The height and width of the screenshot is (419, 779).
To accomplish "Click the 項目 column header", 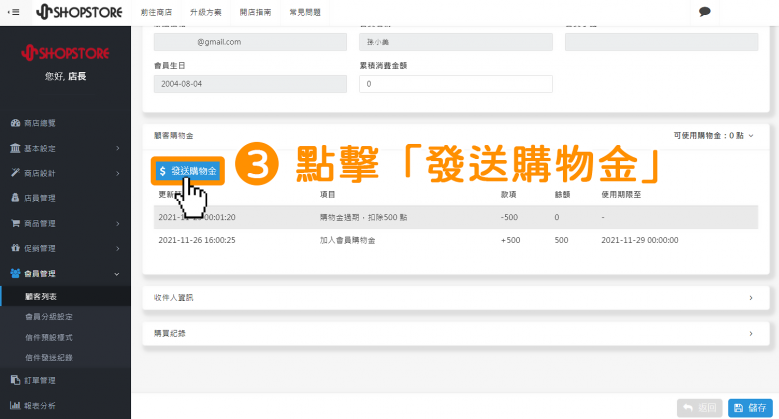I will [x=327, y=194].
